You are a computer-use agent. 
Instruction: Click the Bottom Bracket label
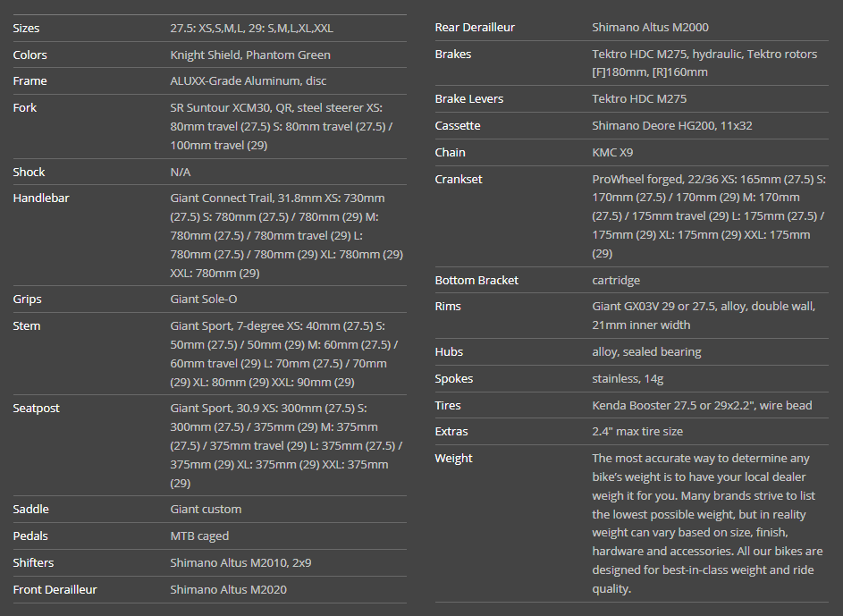[476, 281]
